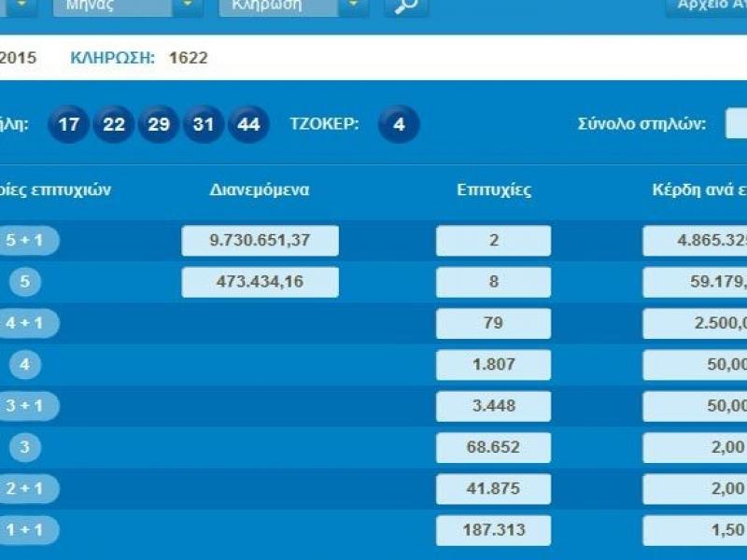Click the 3+1 category badge
747x560 pixels.
tap(21, 406)
